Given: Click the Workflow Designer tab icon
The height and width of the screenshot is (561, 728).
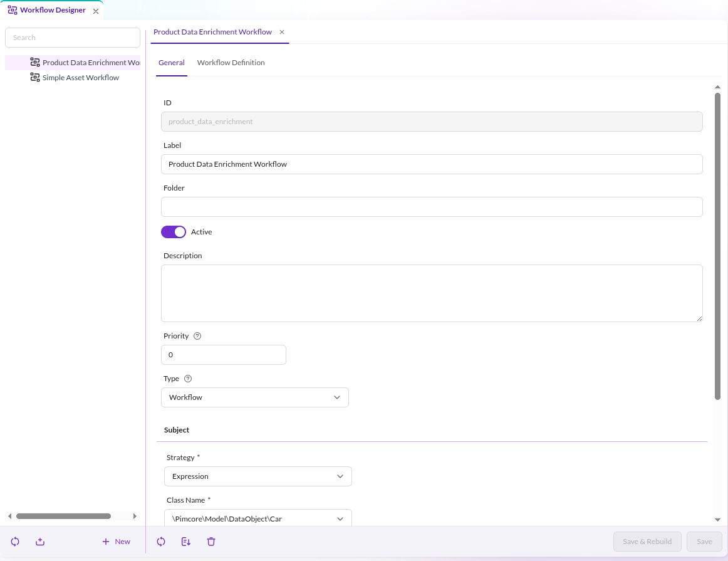Looking at the screenshot, I should click(x=13, y=10).
